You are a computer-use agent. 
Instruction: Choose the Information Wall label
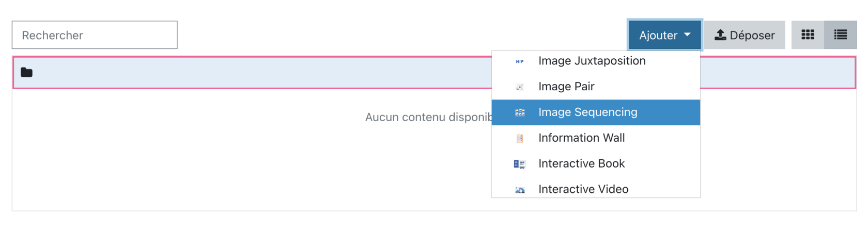pos(581,138)
